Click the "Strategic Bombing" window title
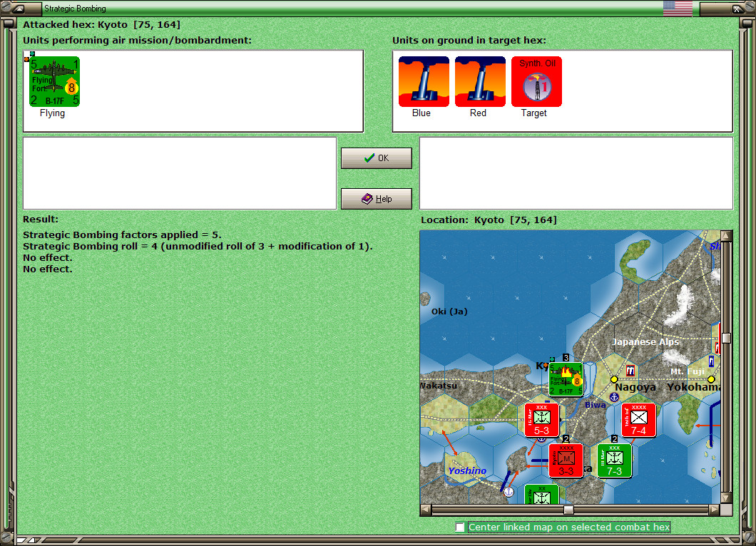 [75, 8]
